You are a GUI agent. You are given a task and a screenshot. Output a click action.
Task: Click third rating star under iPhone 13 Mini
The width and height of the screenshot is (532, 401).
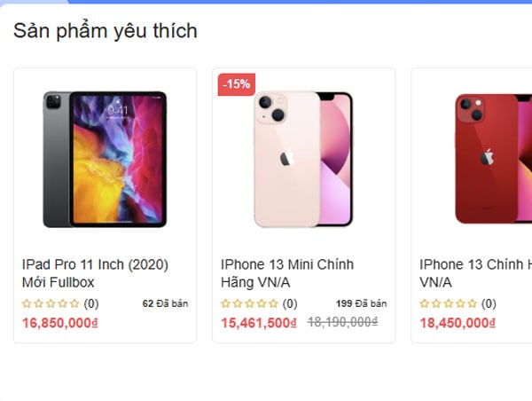(x=249, y=303)
